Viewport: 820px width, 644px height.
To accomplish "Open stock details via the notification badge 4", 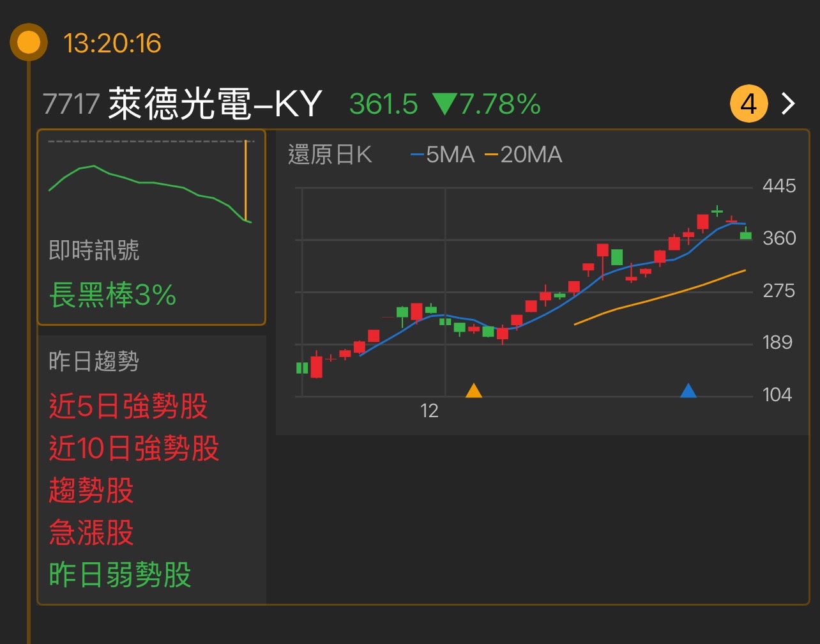I will pos(748,103).
